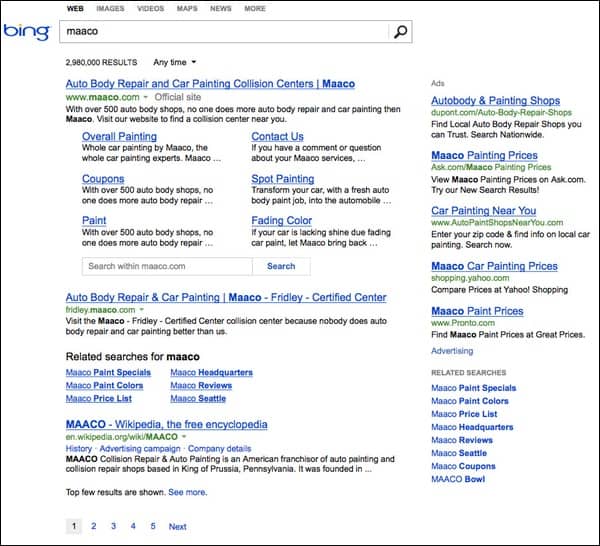This screenshot has height=546, width=600.
Task: Open the More menu tab
Action: click(255, 8)
